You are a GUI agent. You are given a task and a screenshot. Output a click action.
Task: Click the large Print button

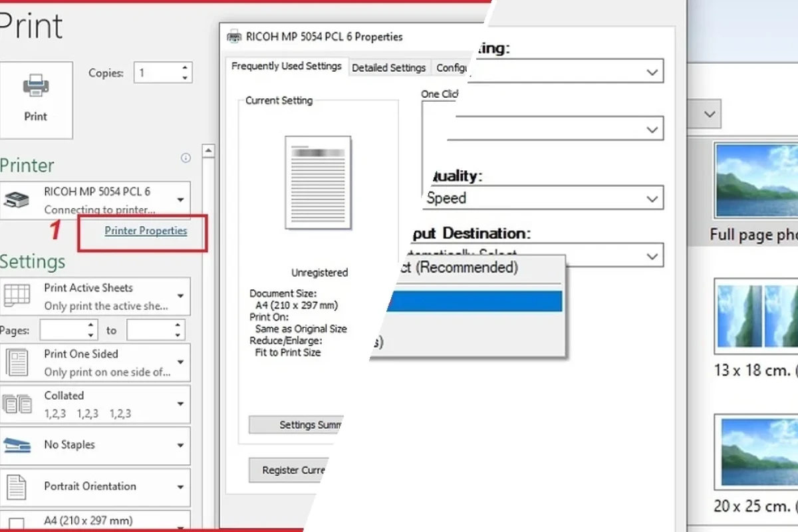coord(36,100)
